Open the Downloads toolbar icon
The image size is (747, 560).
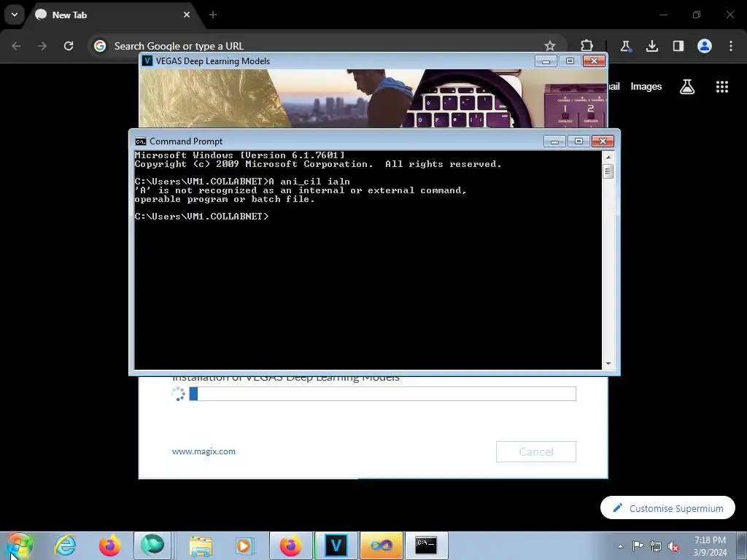(651, 46)
